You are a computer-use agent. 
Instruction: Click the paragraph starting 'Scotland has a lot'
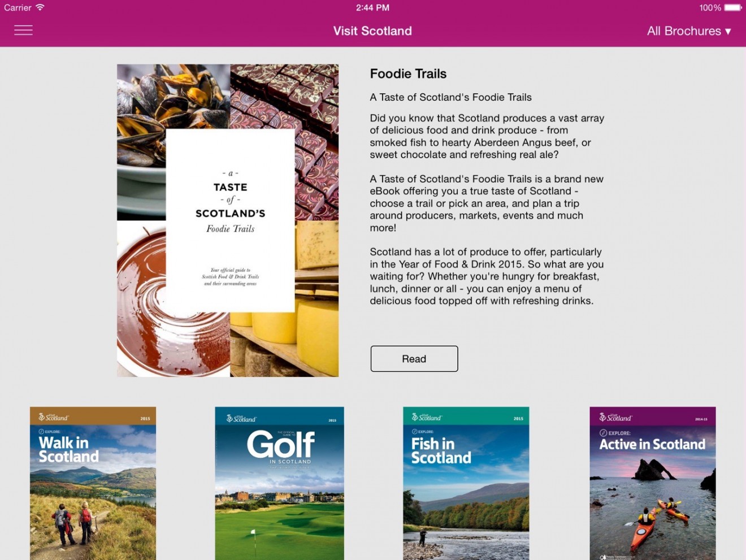(x=487, y=276)
